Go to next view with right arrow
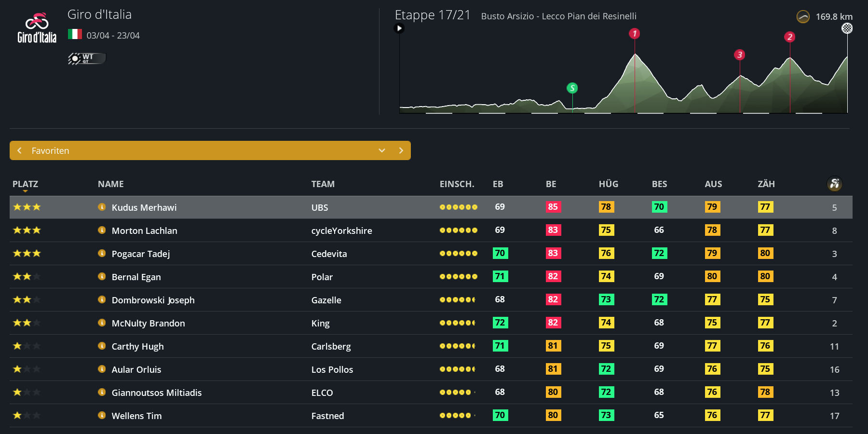868x434 pixels. tap(401, 150)
